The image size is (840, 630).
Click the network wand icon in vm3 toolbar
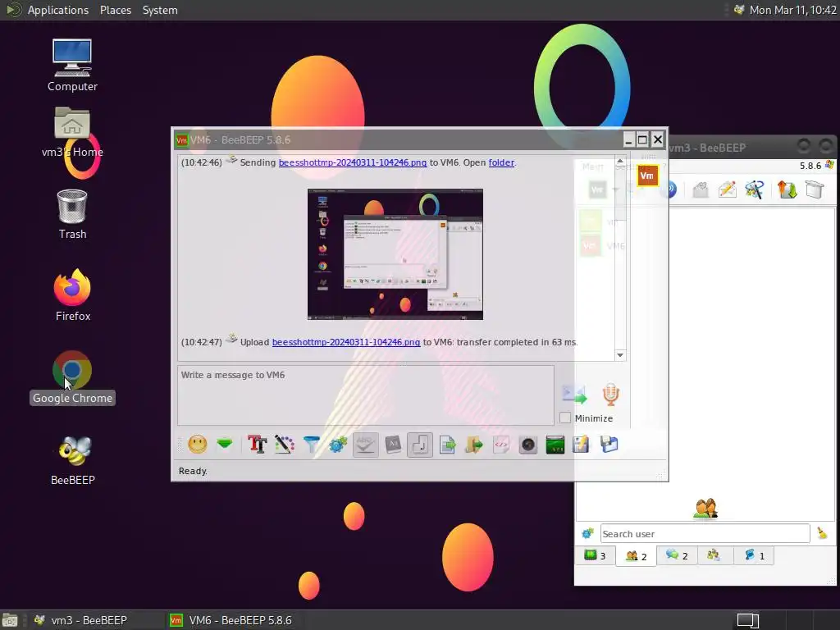pos(755,189)
